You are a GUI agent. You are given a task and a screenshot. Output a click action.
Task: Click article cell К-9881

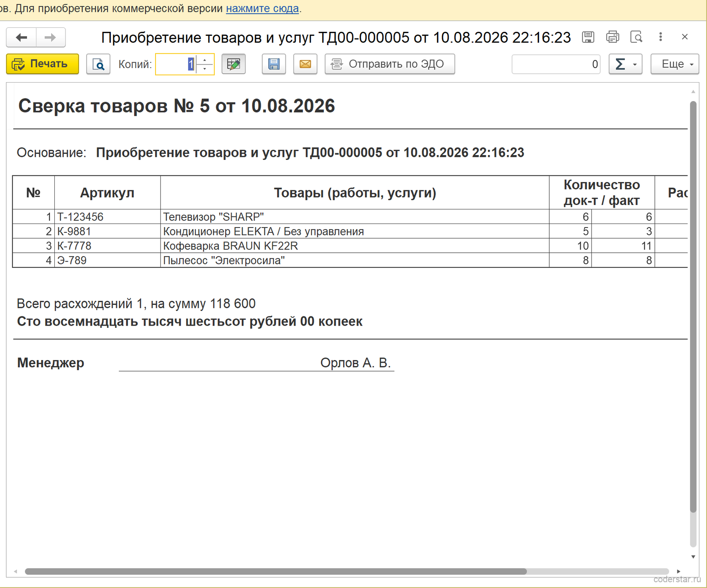pyautogui.click(x=107, y=231)
